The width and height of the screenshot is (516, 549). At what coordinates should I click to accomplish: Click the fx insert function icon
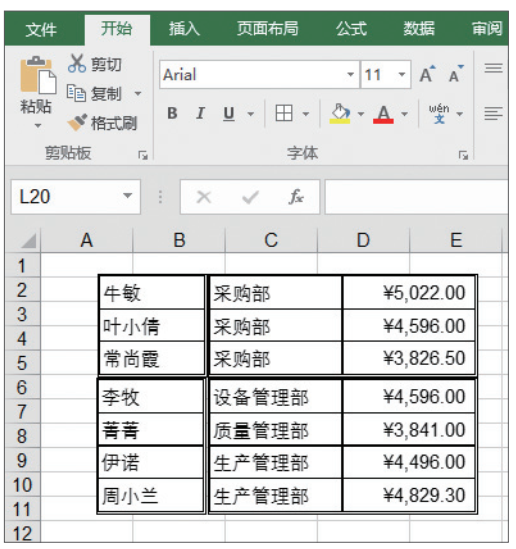pos(296,196)
